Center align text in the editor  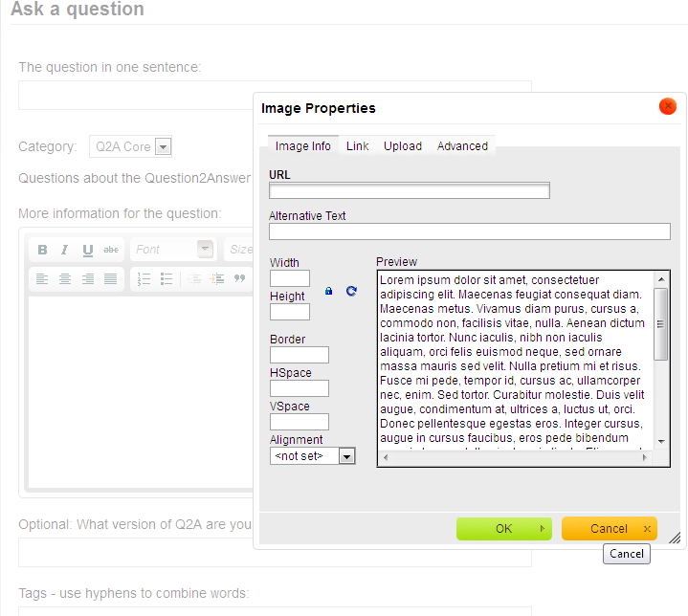tap(65, 279)
